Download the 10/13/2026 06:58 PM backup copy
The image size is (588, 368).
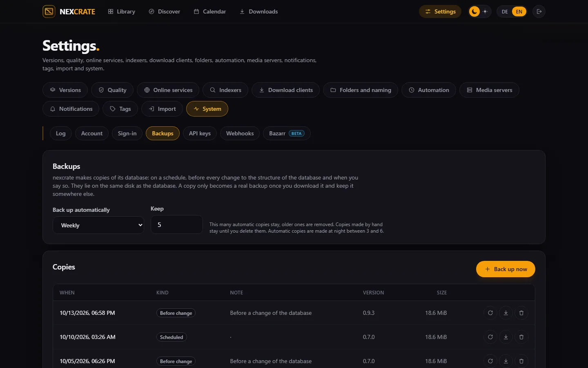[x=506, y=313]
